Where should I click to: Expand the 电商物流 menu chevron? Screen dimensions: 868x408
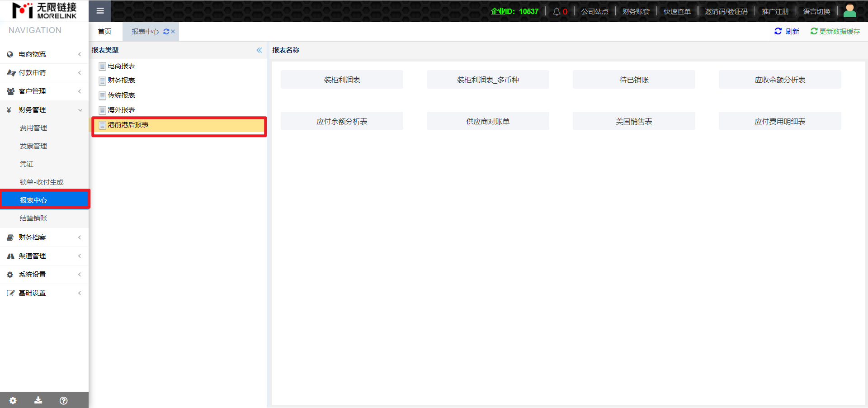(80, 54)
